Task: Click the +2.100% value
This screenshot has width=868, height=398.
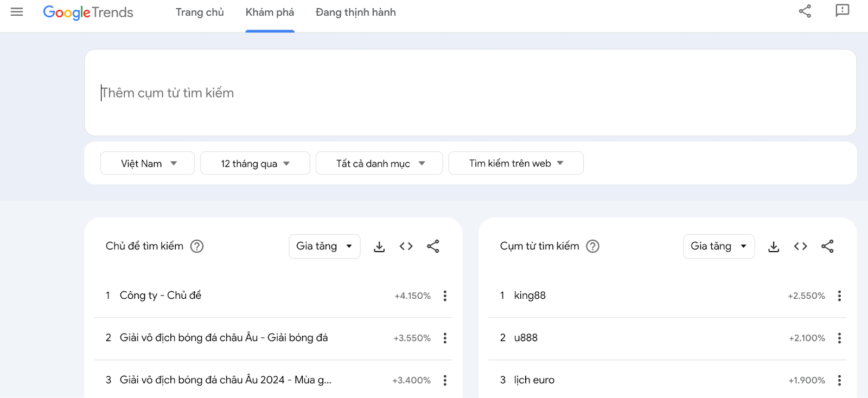Action: pos(807,338)
